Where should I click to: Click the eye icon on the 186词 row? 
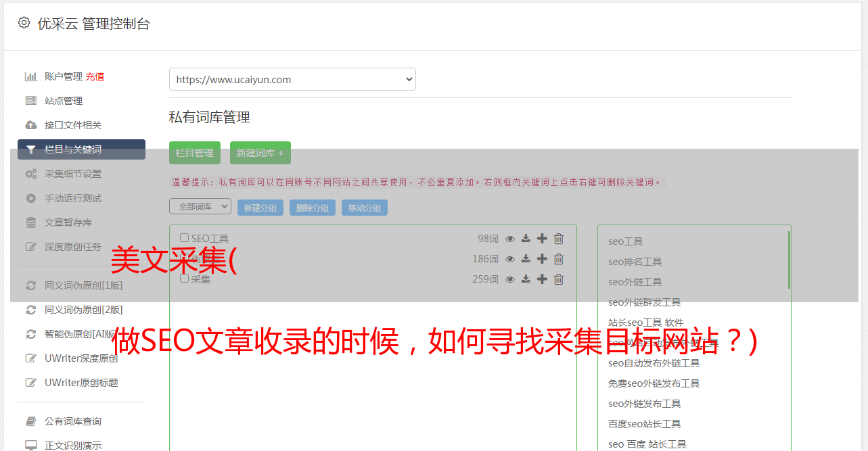[x=510, y=259]
